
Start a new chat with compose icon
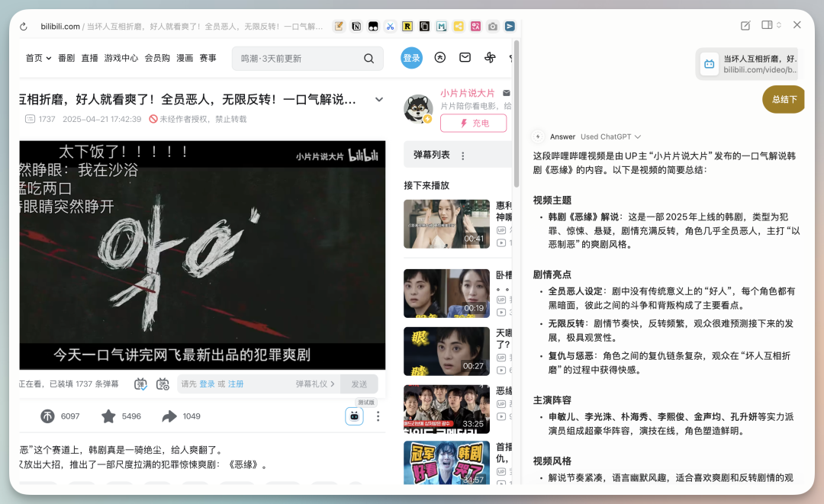[x=745, y=25]
